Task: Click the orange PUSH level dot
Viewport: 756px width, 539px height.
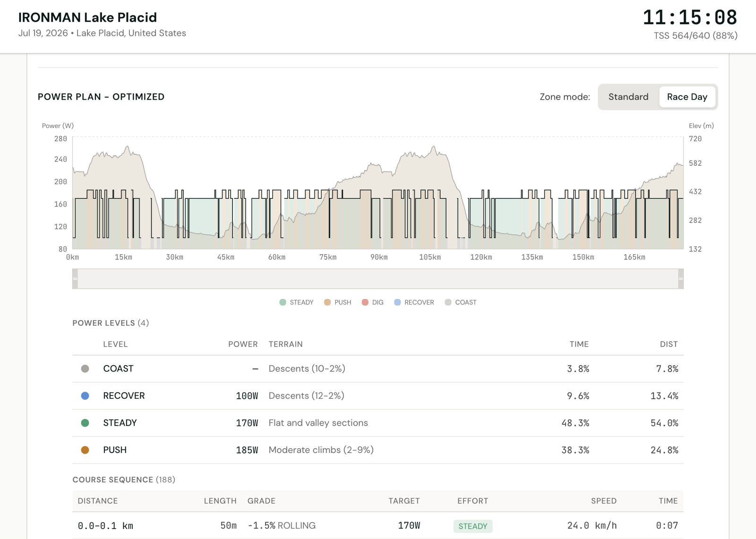Action: tap(85, 450)
